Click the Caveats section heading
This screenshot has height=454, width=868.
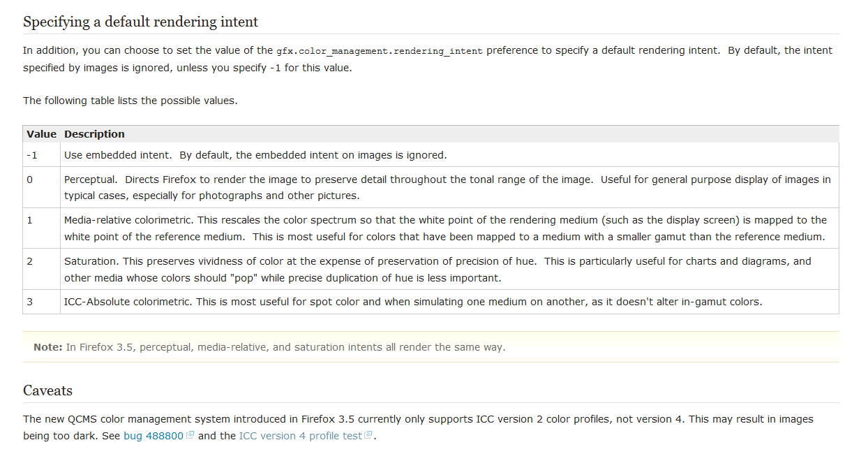(47, 390)
